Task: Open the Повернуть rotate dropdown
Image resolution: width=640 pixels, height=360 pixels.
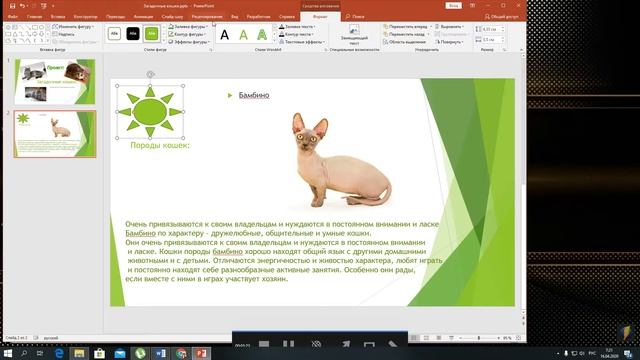Action: tap(449, 42)
